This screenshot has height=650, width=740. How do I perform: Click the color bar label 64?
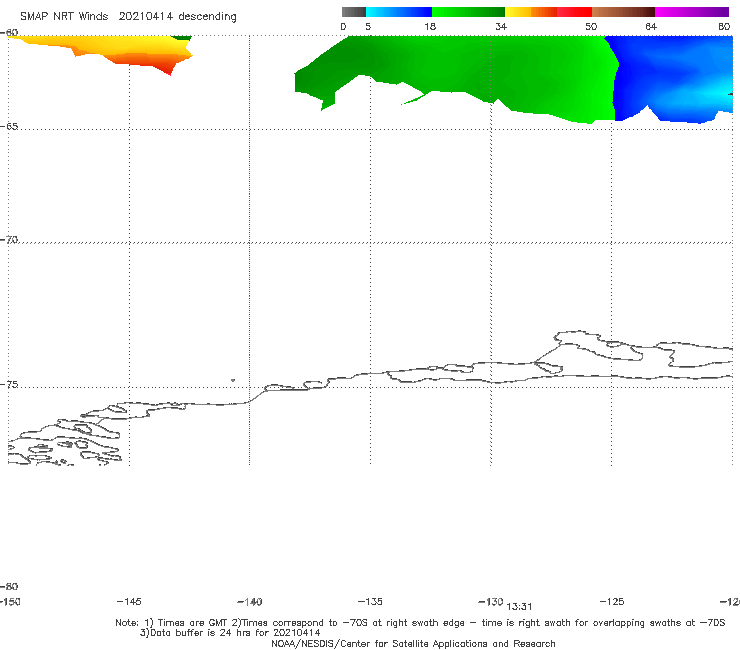point(651,26)
